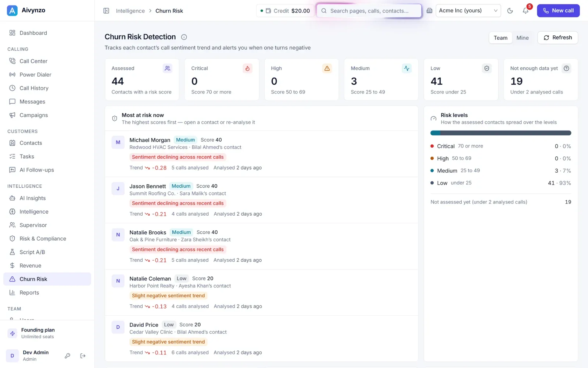Focus the Search pages, calls, contacts field
The width and height of the screenshot is (588, 368).
pyautogui.click(x=369, y=11)
